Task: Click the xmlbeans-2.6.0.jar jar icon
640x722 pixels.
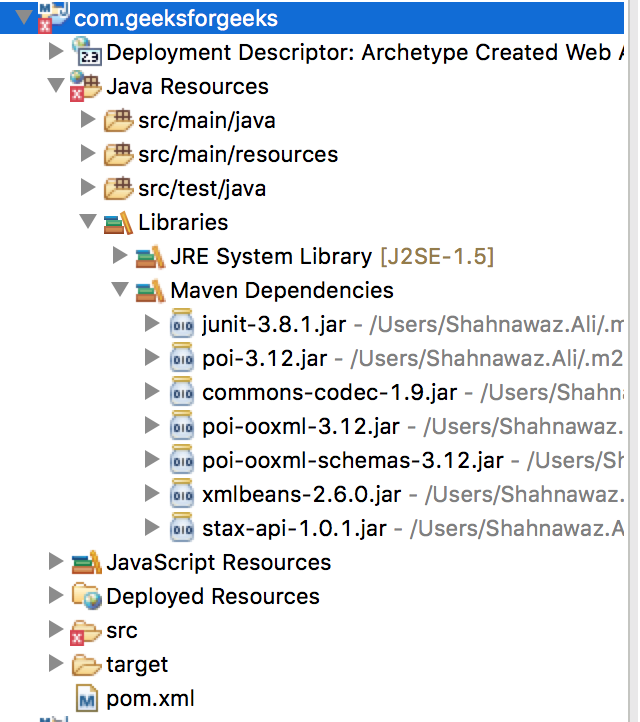Action: (182, 494)
